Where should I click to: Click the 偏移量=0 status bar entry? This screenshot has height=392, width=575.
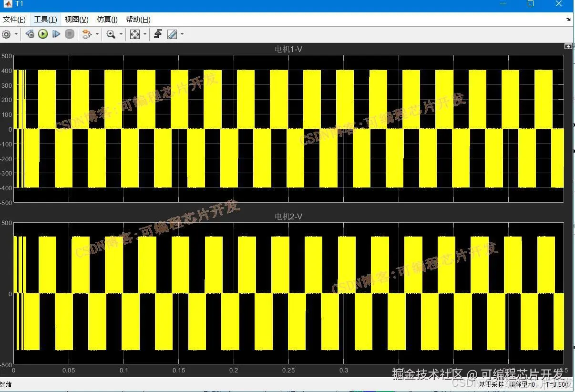[523, 384]
